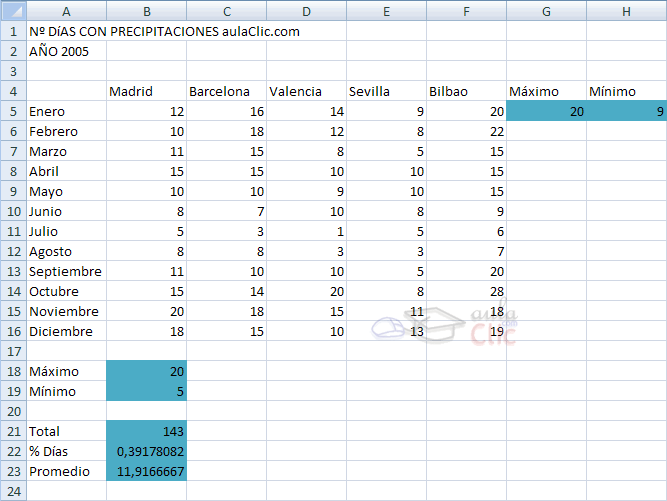
Task: Click the Bilbao header cell
Action: click(466, 91)
